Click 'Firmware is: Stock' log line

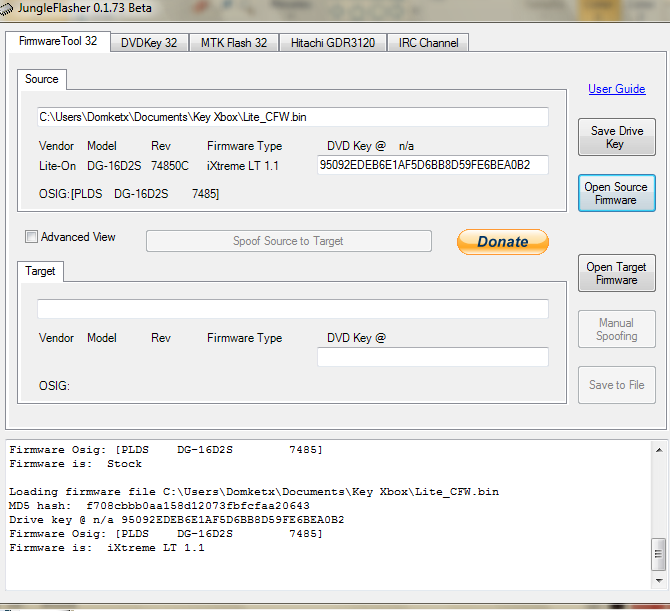coord(75,464)
